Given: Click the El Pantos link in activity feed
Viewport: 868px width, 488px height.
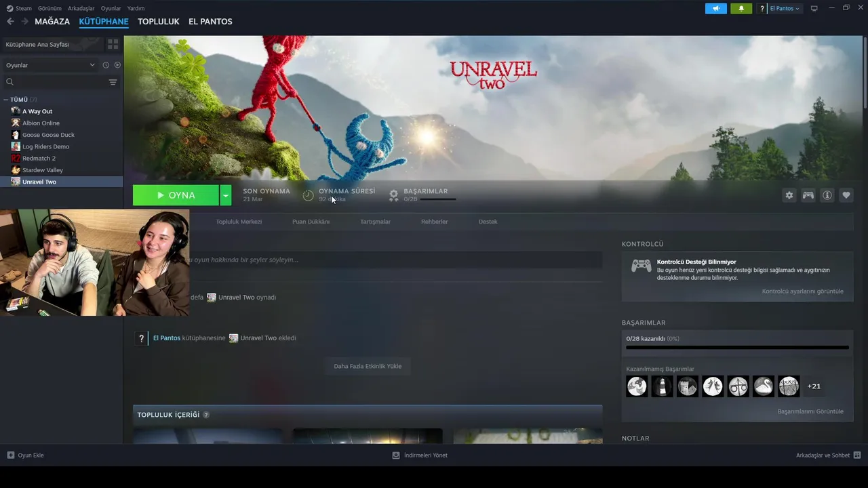Looking at the screenshot, I should coord(167,338).
